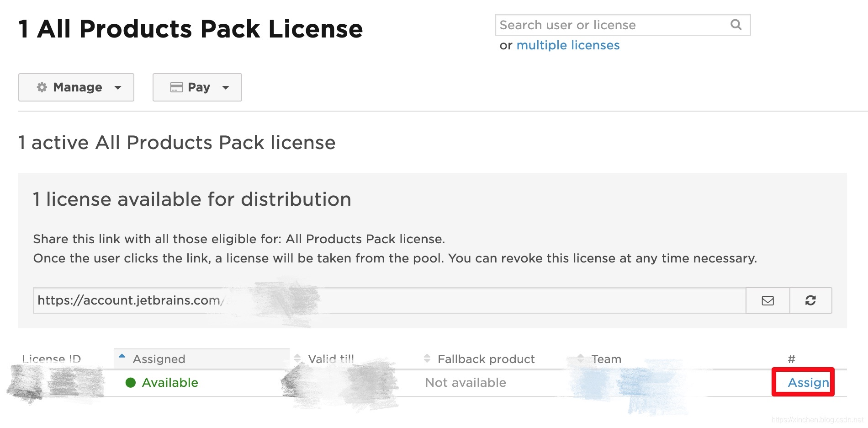Click the green Available status text
868x428 pixels.
[170, 382]
